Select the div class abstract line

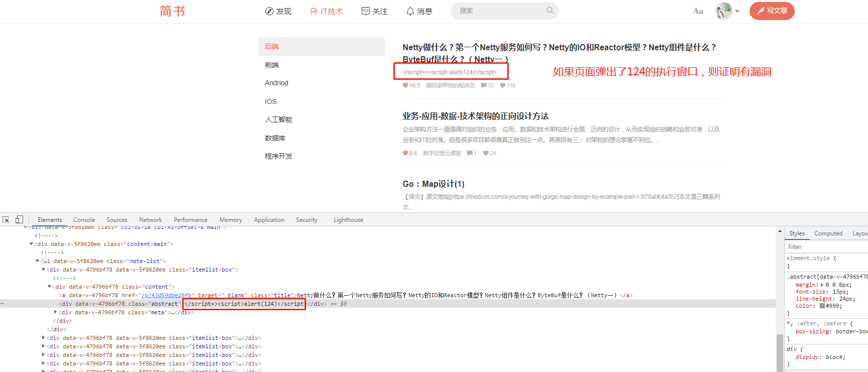388,304
